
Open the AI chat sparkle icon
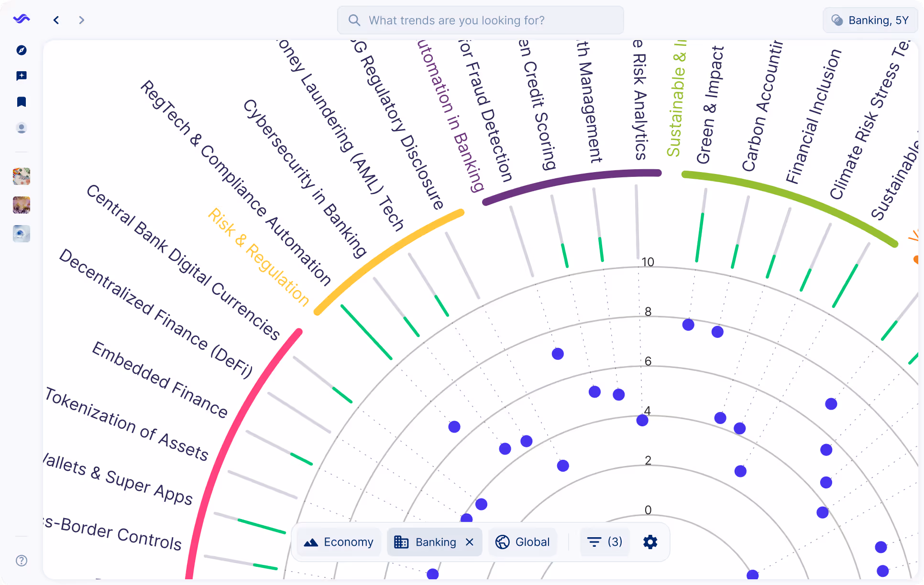coord(22,76)
